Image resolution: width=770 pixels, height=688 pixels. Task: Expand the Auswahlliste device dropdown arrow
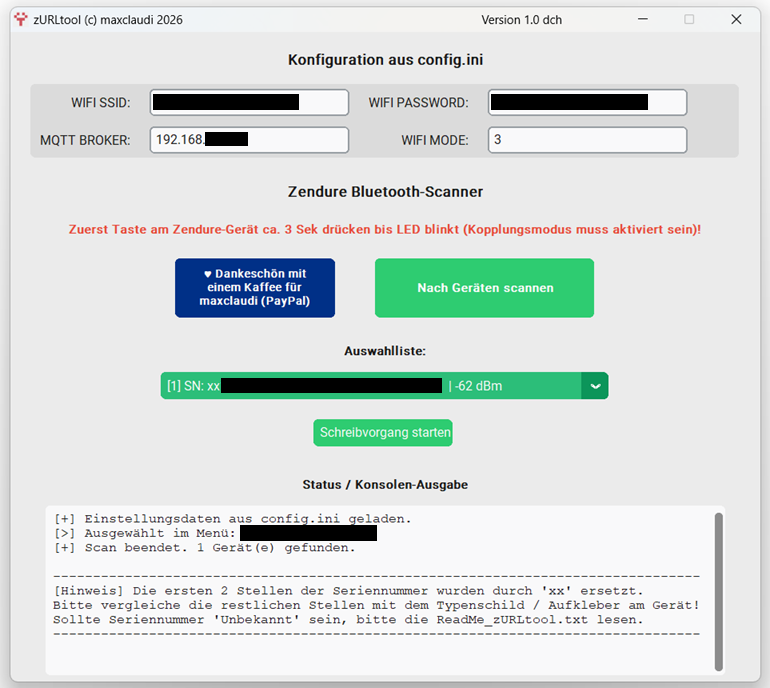[x=595, y=386]
